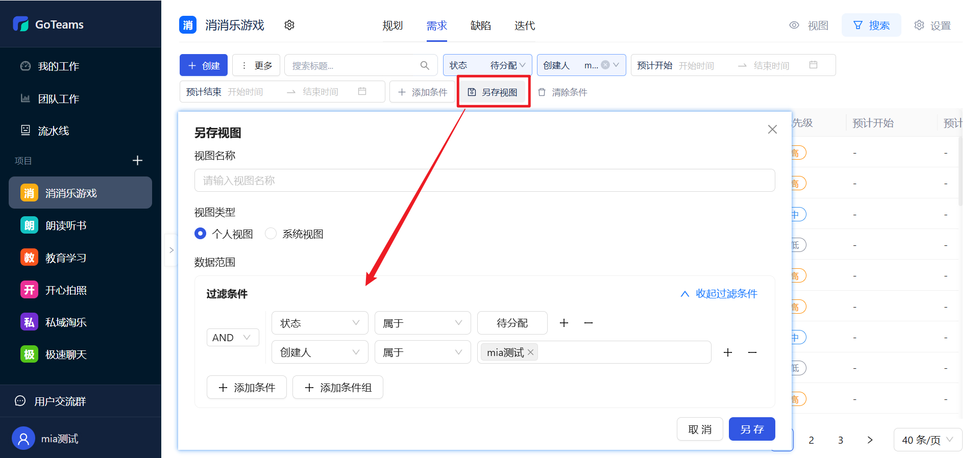This screenshot has height=458, width=980.
Task: Click the search magnifier icon
Action: [425, 65]
